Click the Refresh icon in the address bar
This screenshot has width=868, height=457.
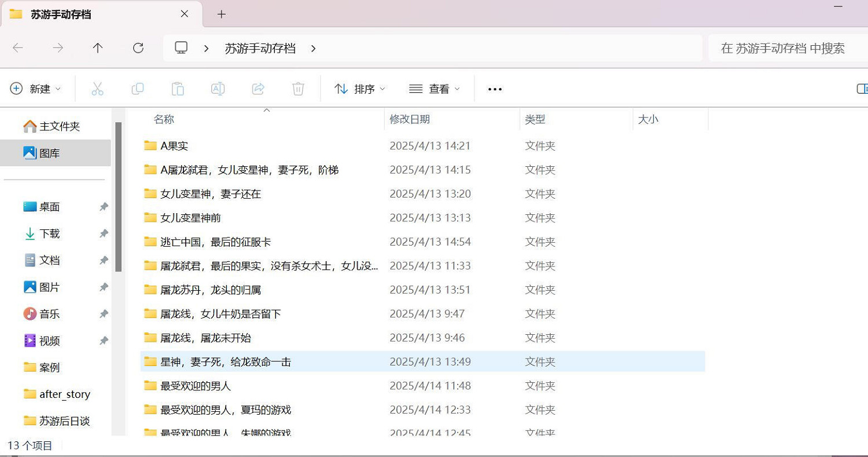point(138,48)
